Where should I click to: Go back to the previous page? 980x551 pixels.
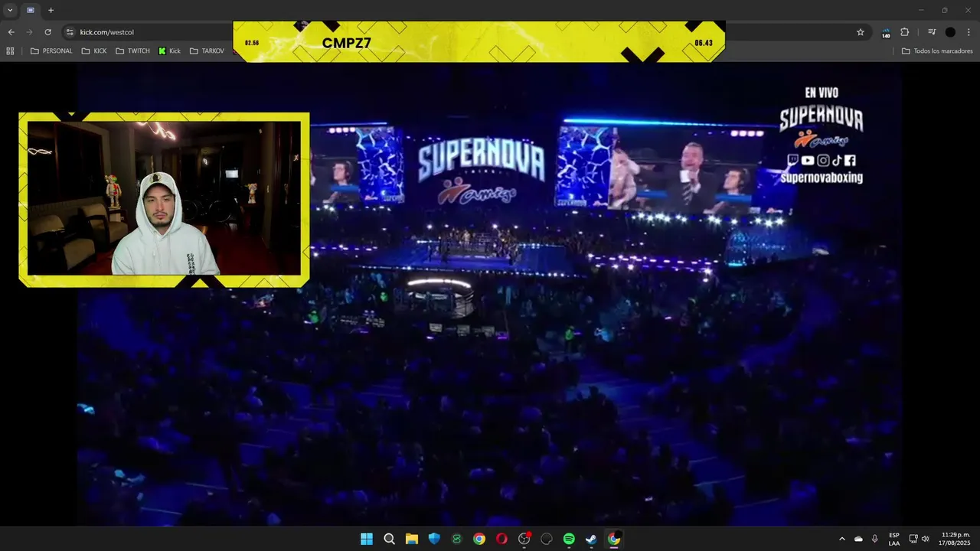(x=11, y=32)
